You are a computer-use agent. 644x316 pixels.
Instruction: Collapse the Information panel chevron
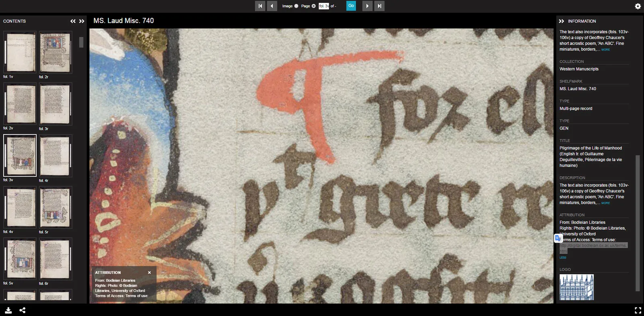(561, 21)
